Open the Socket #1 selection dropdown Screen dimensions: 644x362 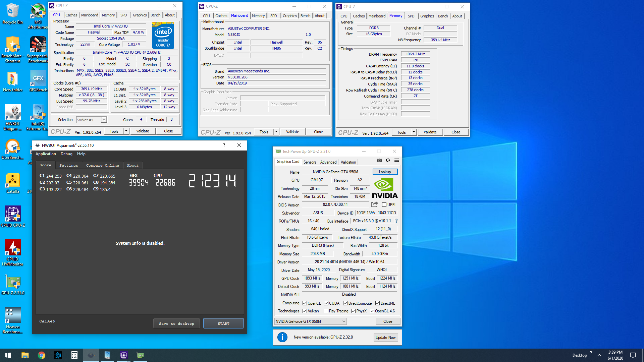[x=91, y=120]
